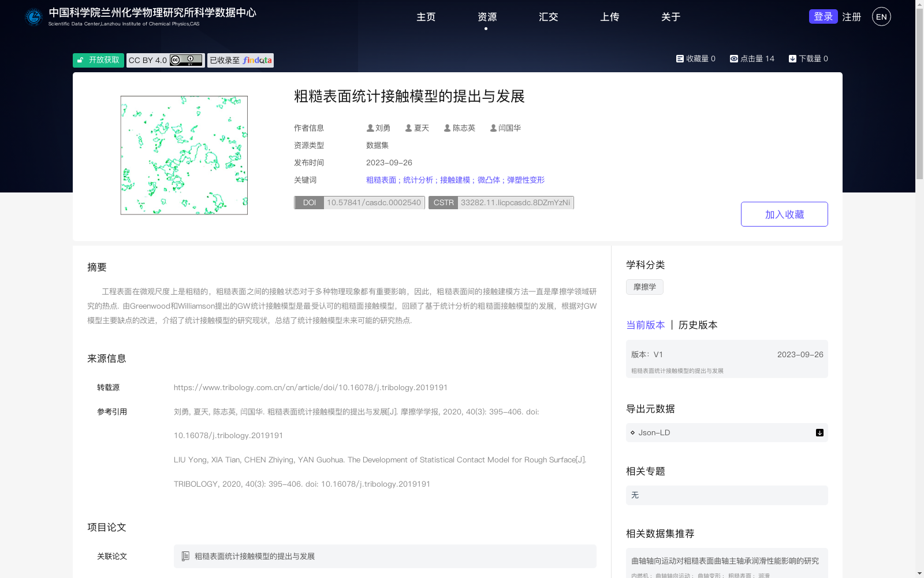Click keyword 微凸体
924x578 pixels.
(x=489, y=180)
